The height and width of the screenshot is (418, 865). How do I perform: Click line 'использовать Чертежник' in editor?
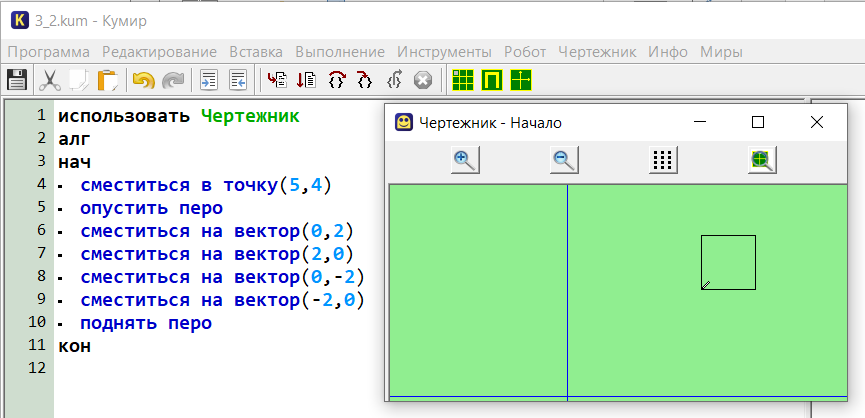coord(179,116)
